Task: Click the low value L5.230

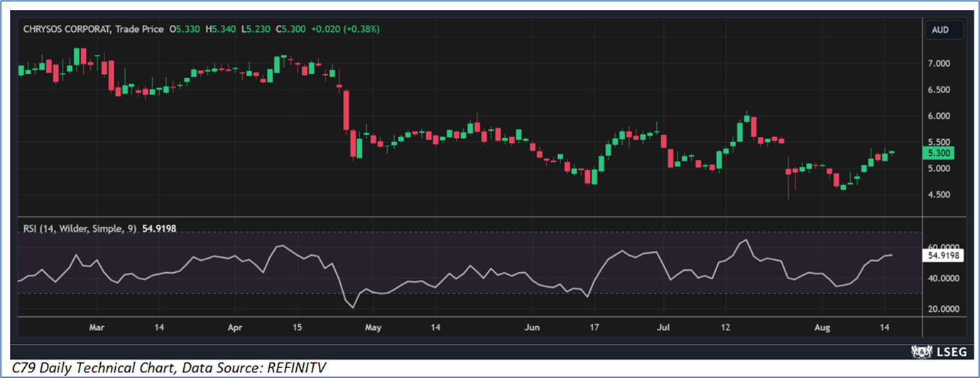Action: click(257, 29)
